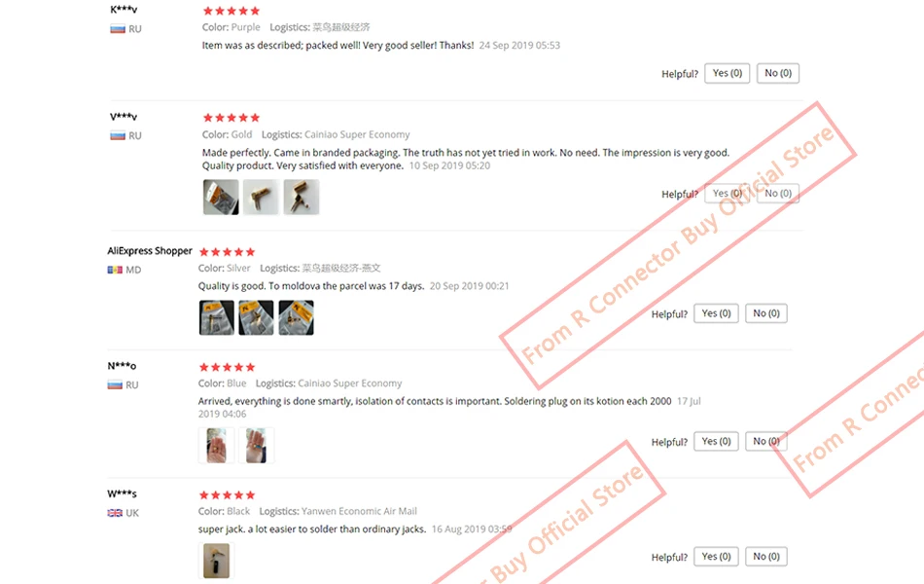This screenshot has height=584, width=924.
Task: Click Yes on K***v's review helpfulness
Action: (x=728, y=73)
